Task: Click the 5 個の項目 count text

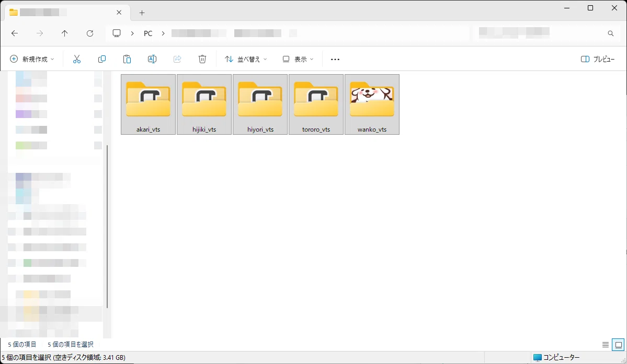Action: point(22,345)
